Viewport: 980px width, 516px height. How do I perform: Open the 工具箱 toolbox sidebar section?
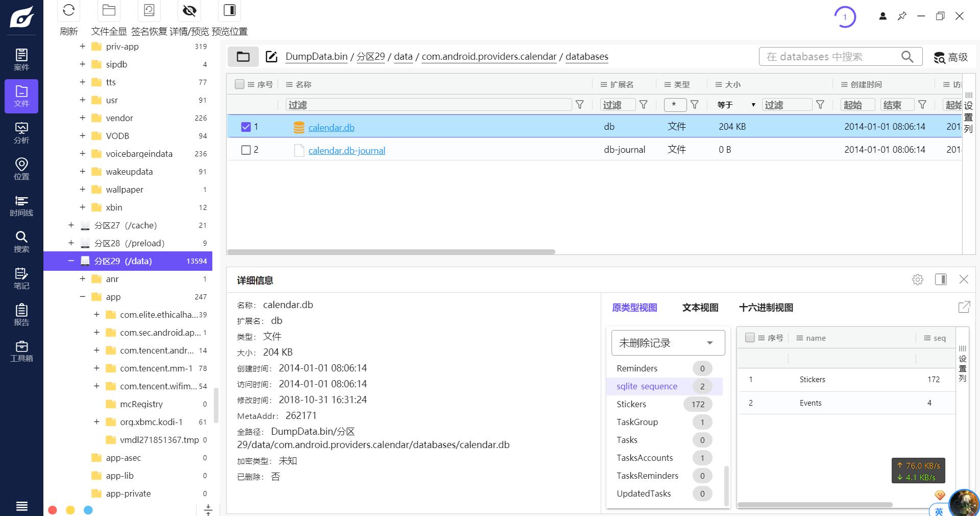[21, 351]
